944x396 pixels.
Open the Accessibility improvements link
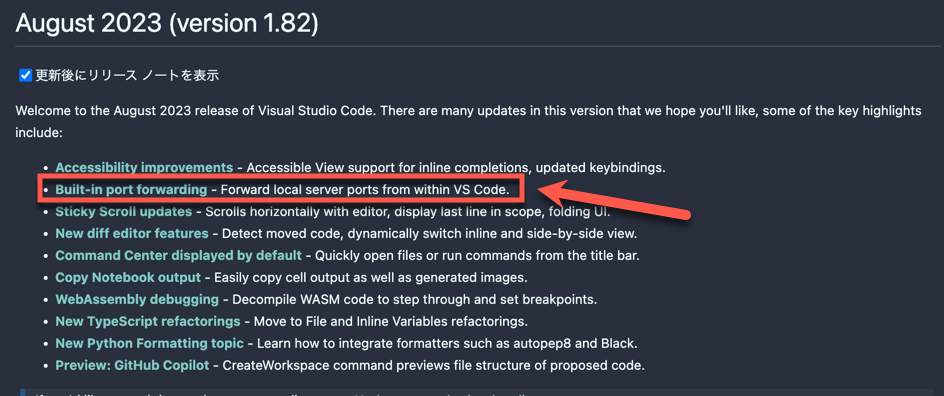144,167
